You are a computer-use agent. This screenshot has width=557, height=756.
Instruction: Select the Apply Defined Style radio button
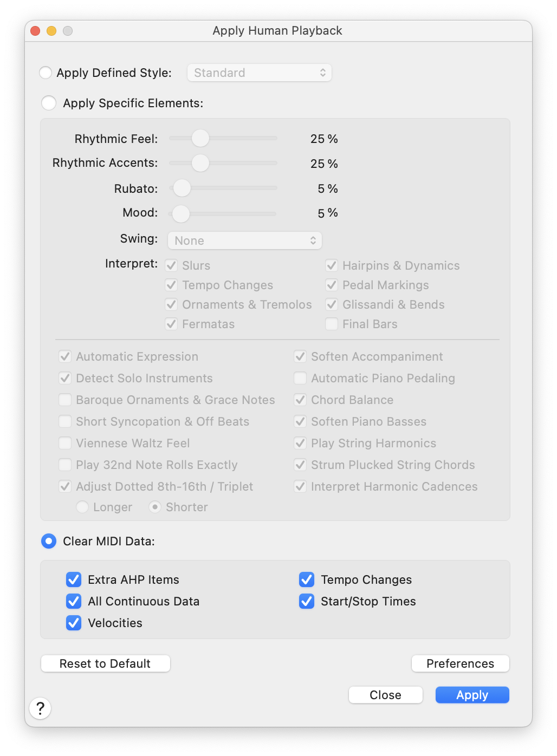coord(46,73)
